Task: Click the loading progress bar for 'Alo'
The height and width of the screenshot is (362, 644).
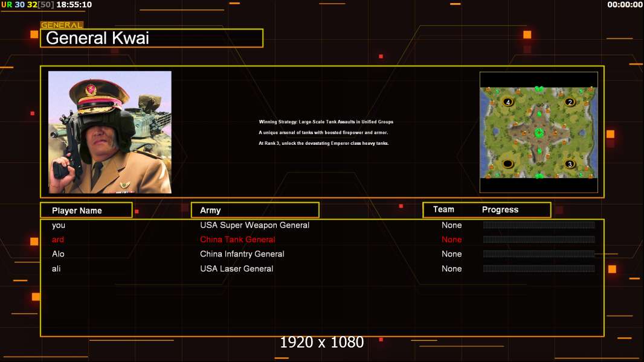Action: click(x=539, y=254)
